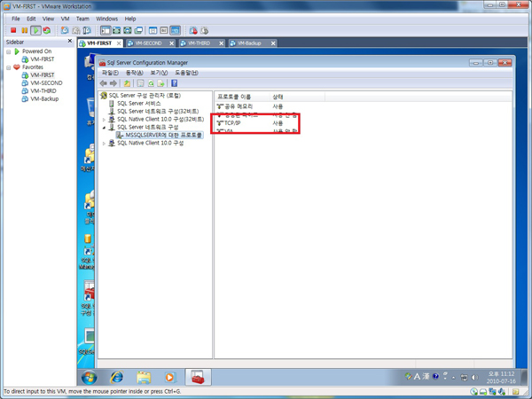Open the Windows Start button
The width and height of the screenshot is (532, 399).
(x=90, y=378)
